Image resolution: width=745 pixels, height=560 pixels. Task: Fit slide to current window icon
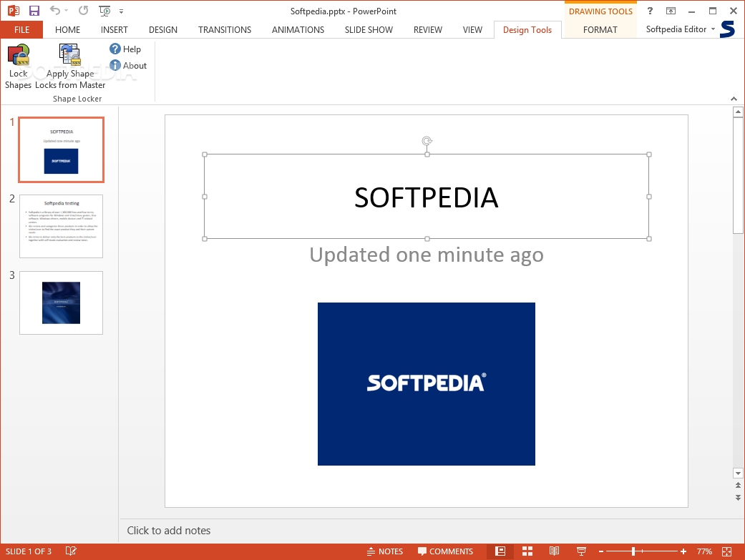(727, 551)
